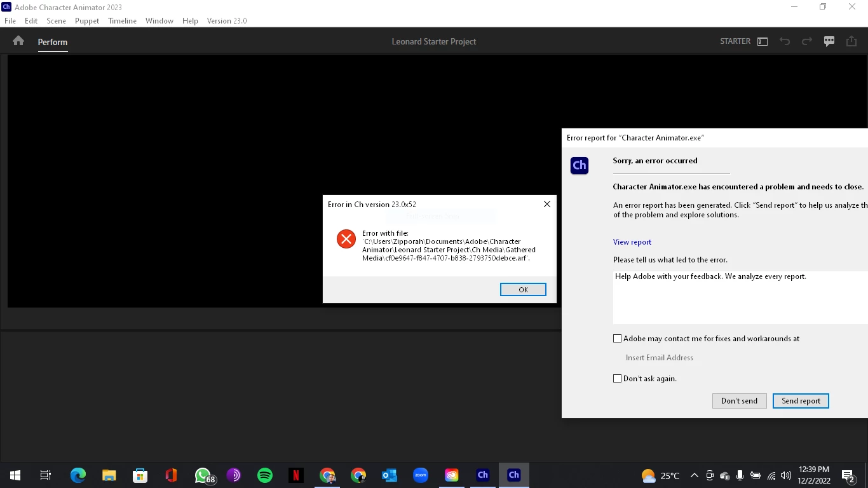
Task: Open Netflix from the taskbar
Action: [x=296, y=475]
